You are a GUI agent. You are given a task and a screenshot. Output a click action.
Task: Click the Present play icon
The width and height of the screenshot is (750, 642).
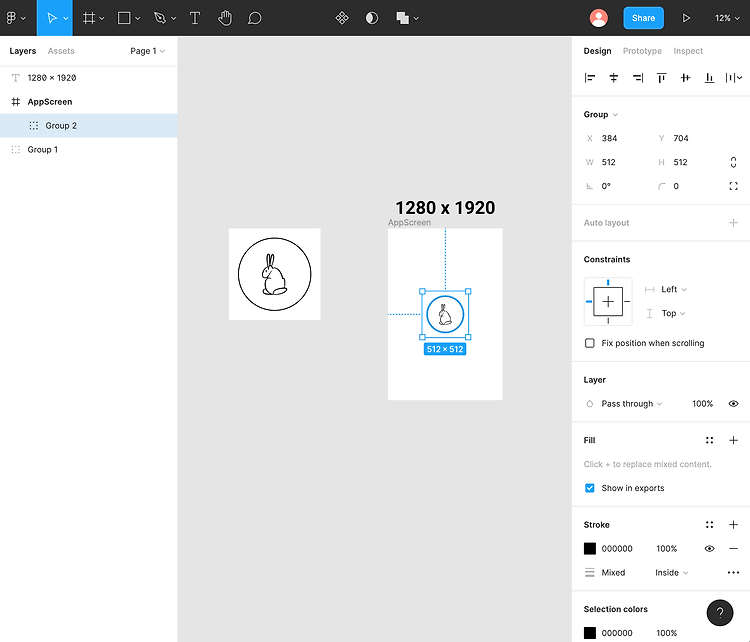[686, 18]
